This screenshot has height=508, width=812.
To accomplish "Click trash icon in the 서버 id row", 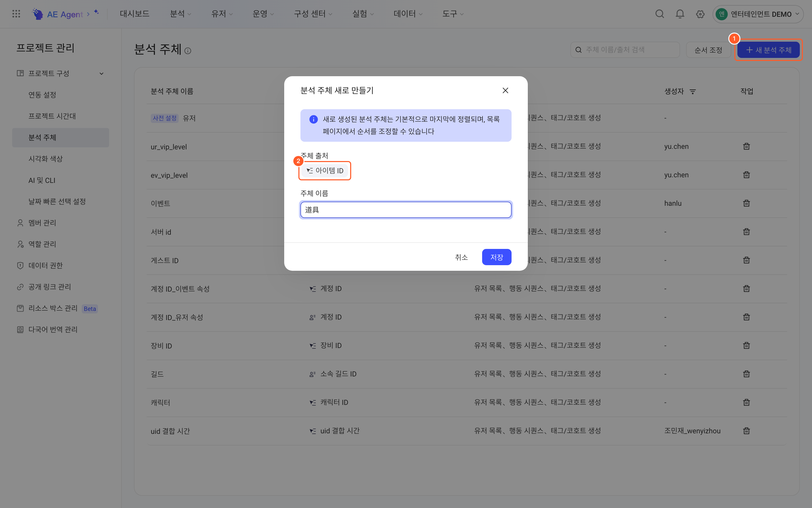I will (746, 231).
